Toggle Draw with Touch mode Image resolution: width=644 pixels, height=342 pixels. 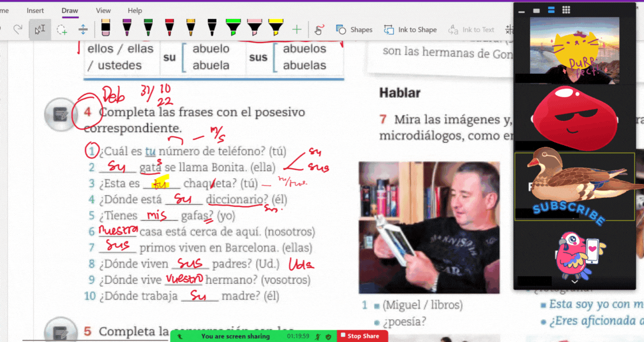(319, 30)
